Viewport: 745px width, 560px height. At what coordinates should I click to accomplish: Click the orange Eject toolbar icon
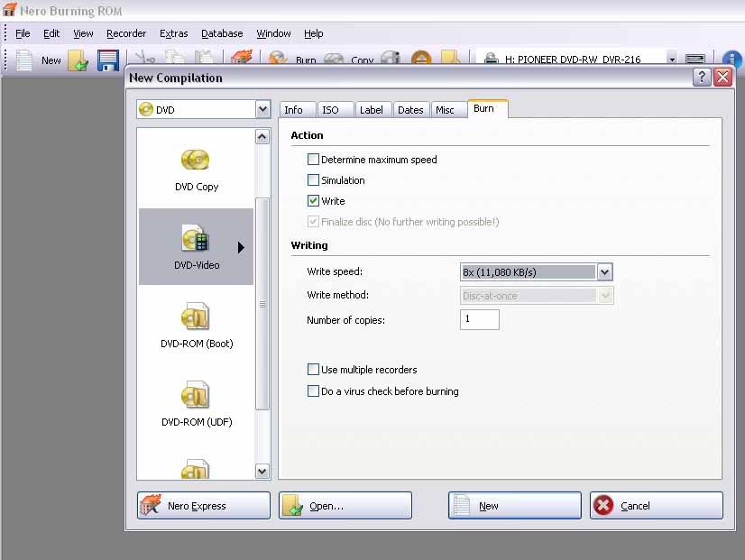click(x=421, y=59)
